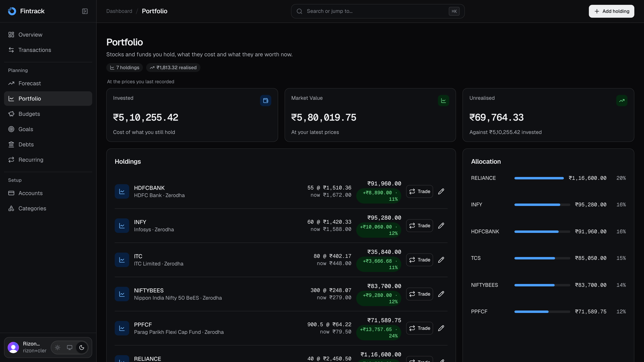Screen dimensions: 644x362
Task: Click the TCS allocation bar
Action: click(x=542, y=258)
